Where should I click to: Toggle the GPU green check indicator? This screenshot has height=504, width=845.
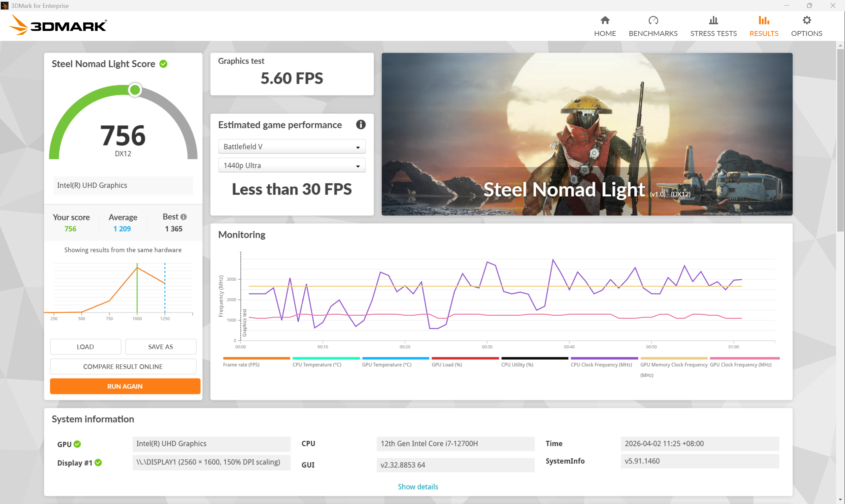point(77,444)
